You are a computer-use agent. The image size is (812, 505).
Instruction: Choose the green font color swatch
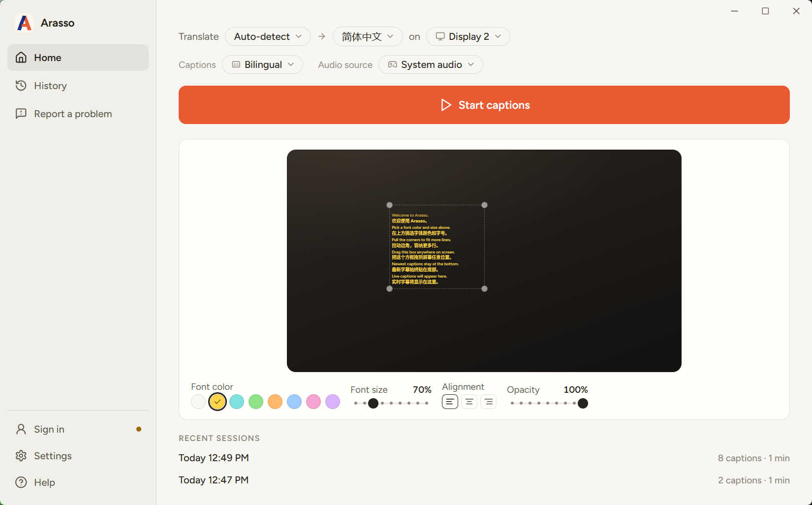pos(256,402)
